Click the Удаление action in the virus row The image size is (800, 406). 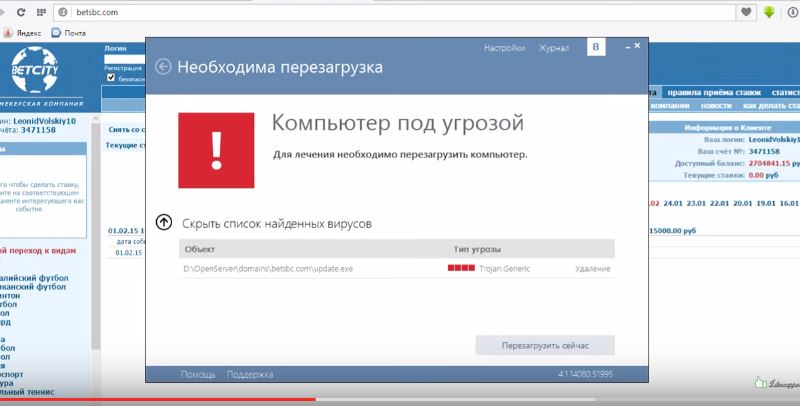[x=593, y=268]
